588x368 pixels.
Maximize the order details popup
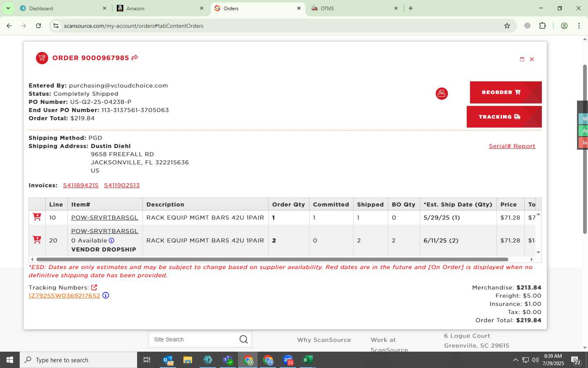pyautogui.click(x=522, y=59)
